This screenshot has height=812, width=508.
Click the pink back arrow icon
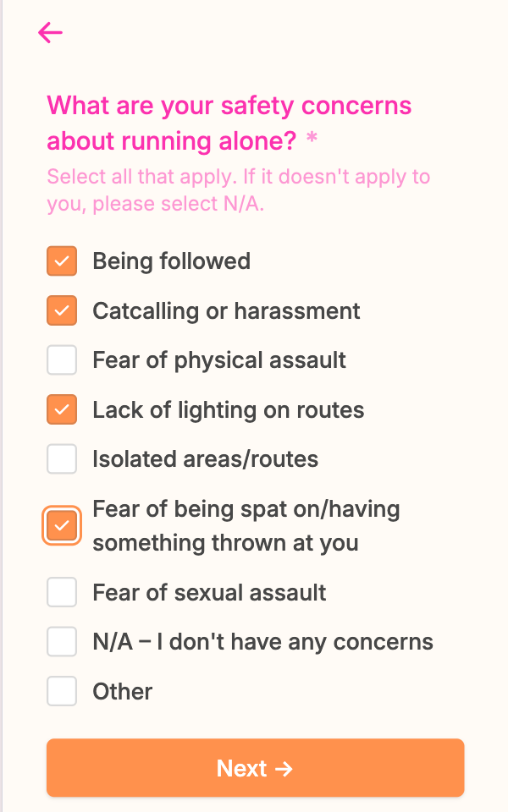51,33
